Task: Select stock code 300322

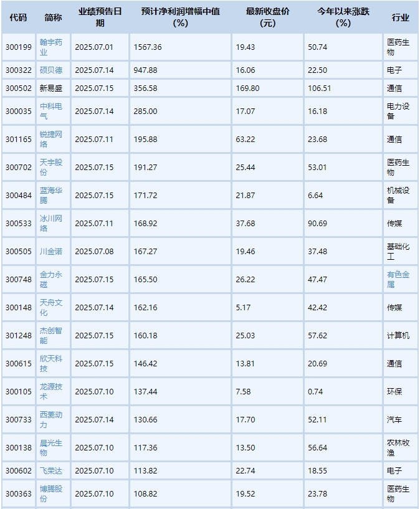Action: point(19,70)
